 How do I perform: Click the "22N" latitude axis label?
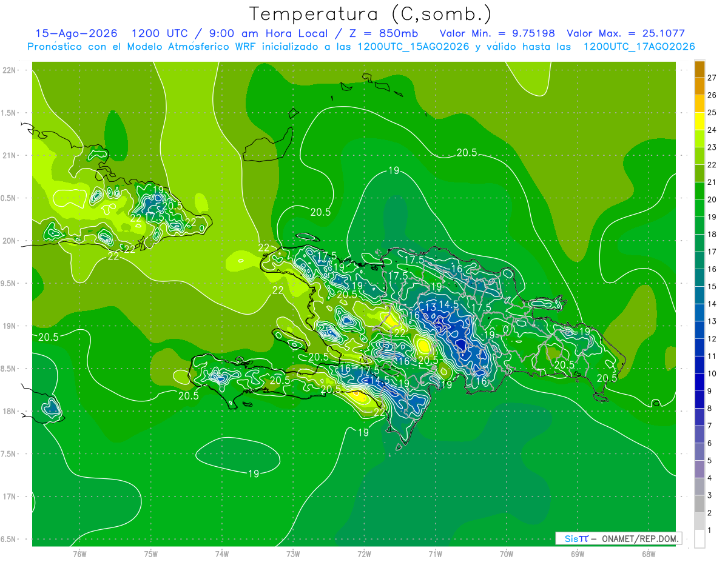coord(9,70)
